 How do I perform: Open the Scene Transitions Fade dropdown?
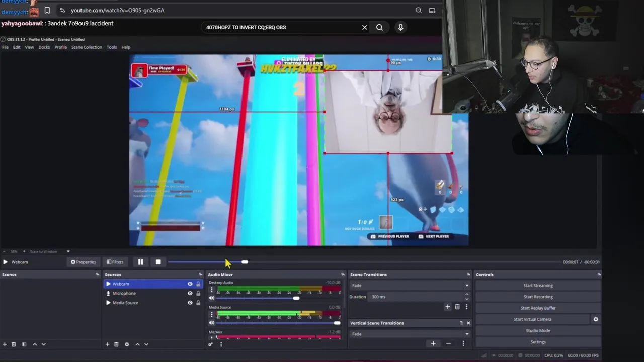click(x=410, y=286)
